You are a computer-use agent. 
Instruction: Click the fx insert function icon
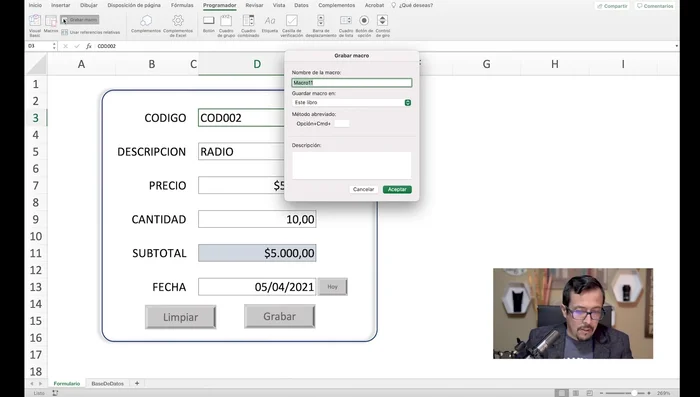88,46
